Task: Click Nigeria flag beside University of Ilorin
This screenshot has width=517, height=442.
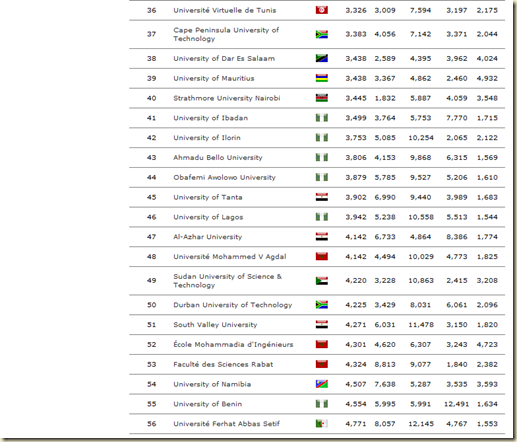Action: pos(322,138)
